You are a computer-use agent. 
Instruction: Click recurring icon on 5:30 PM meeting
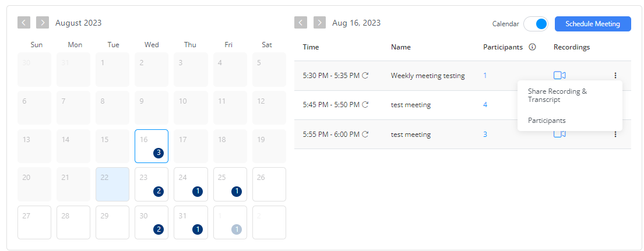click(x=365, y=76)
